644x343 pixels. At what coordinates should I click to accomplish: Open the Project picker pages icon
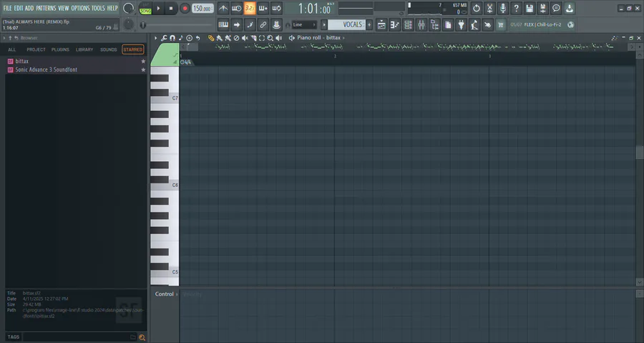(x=448, y=25)
